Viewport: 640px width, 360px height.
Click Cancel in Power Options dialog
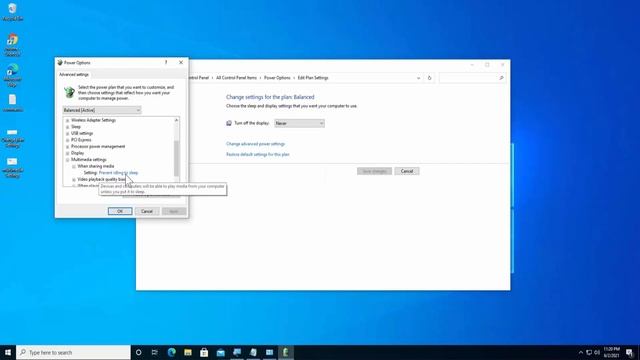point(147,211)
